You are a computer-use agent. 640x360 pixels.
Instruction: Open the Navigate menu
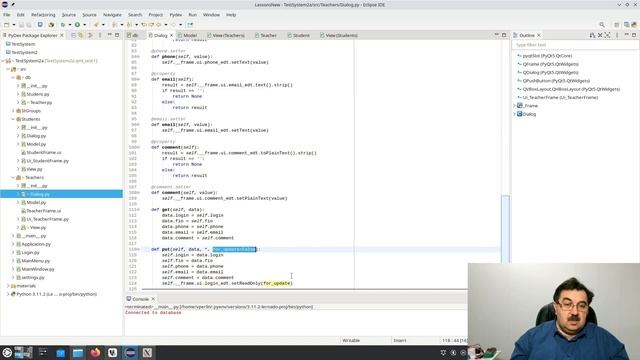[112, 15]
